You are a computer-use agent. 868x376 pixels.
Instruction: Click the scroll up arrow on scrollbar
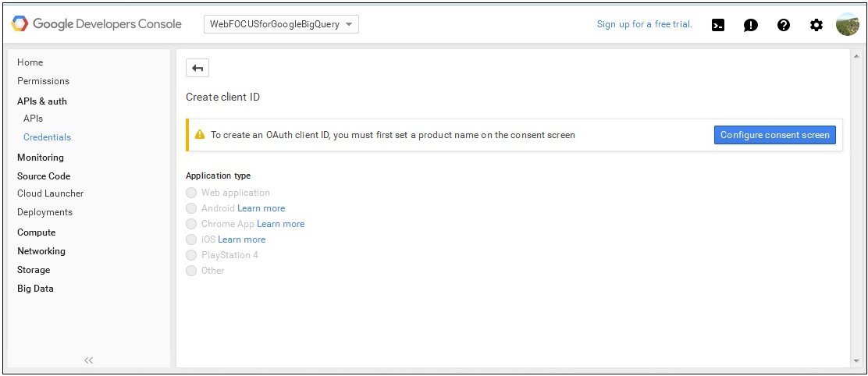(857, 56)
